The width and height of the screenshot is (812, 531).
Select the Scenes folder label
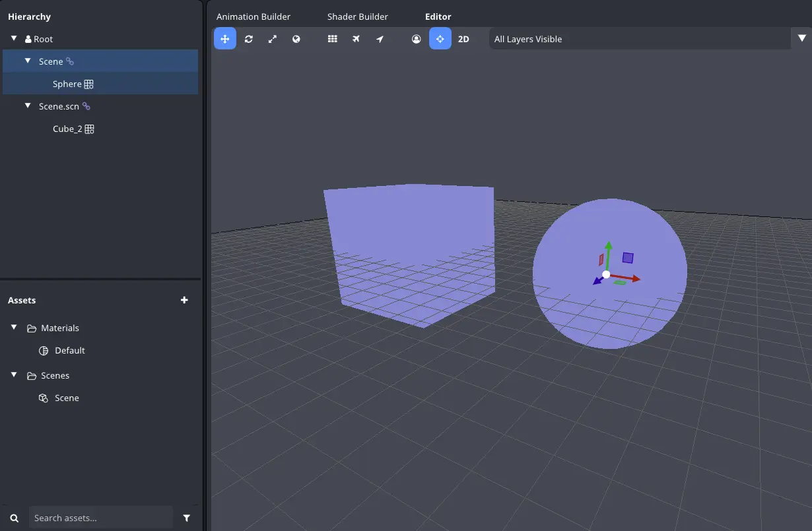tap(55, 375)
